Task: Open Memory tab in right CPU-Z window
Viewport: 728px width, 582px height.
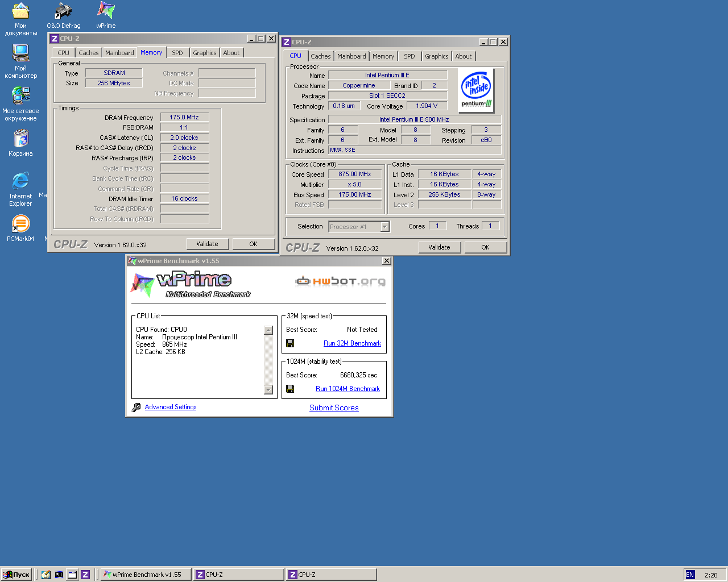Action: [x=383, y=56]
